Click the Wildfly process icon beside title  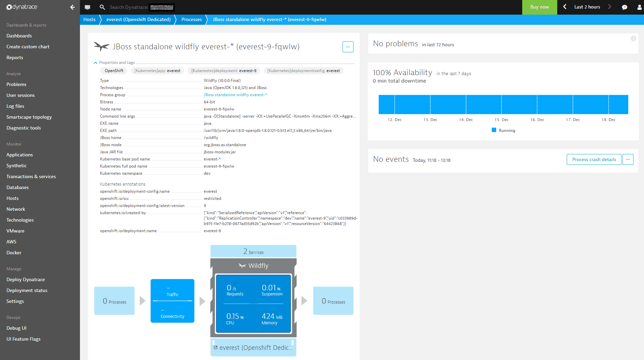(x=101, y=47)
